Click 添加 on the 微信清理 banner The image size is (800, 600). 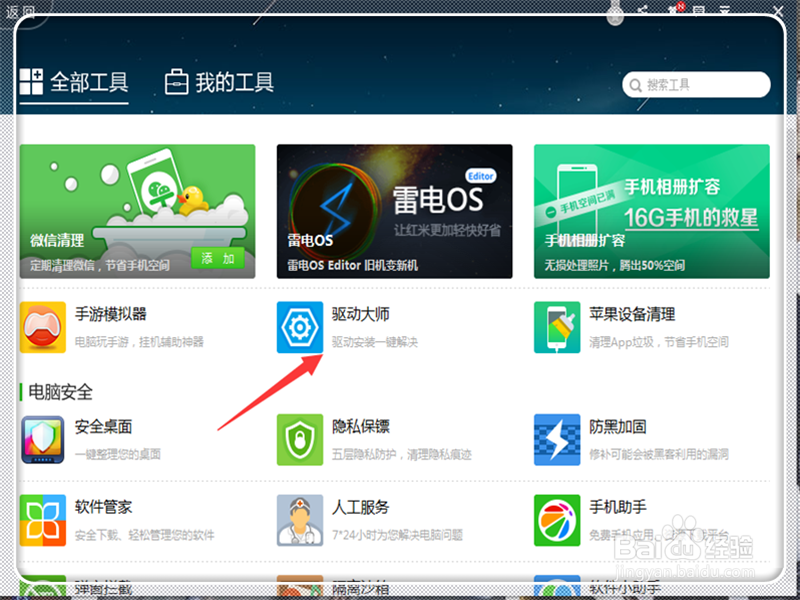[x=218, y=258]
